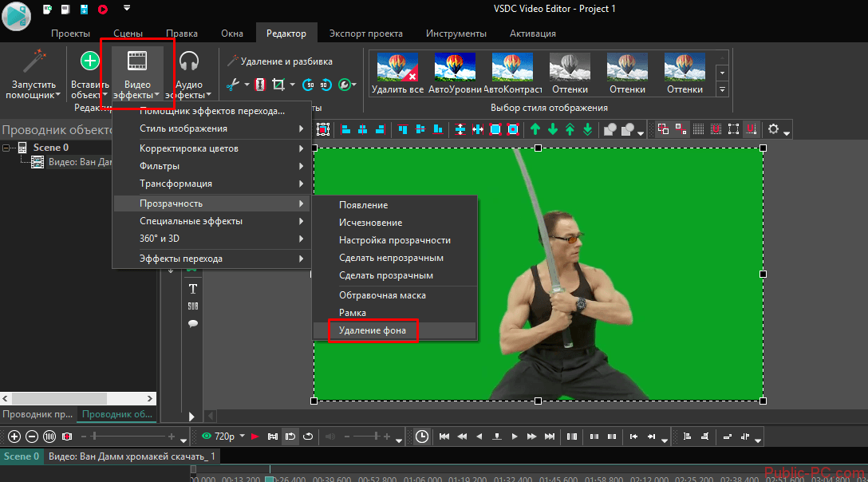The width and height of the screenshot is (868, 482).
Task: Open the Сцены ribbon tab
Action: pyautogui.click(x=128, y=34)
